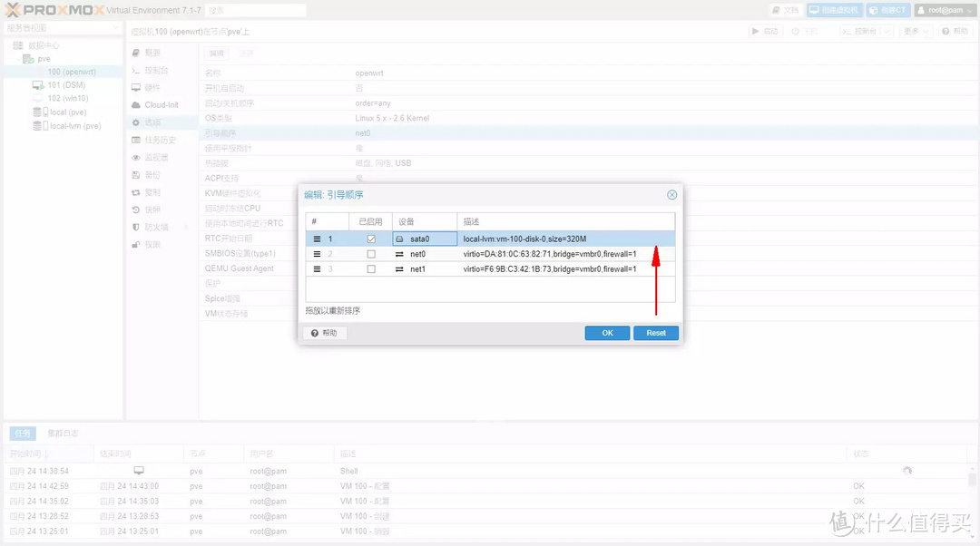Grab the reorder handle of the net0 row

coord(317,254)
